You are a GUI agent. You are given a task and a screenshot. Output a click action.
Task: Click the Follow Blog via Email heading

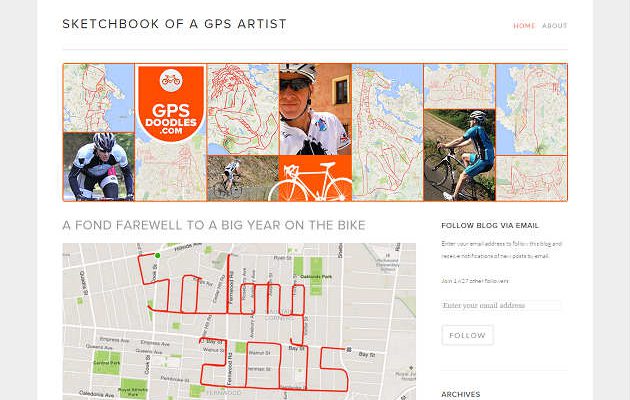[x=490, y=225]
